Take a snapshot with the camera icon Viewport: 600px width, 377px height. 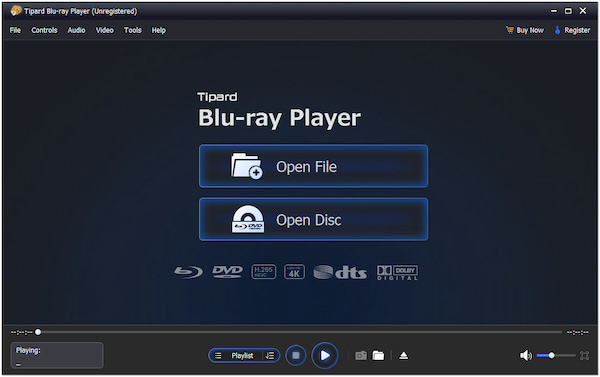pyautogui.click(x=361, y=356)
